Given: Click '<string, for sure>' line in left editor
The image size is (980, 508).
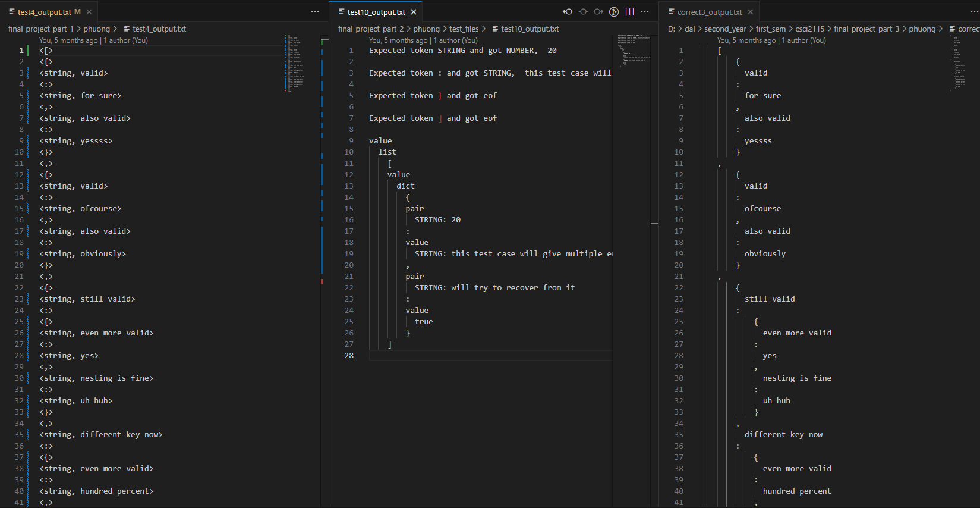Looking at the screenshot, I should [x=80, y=96].
